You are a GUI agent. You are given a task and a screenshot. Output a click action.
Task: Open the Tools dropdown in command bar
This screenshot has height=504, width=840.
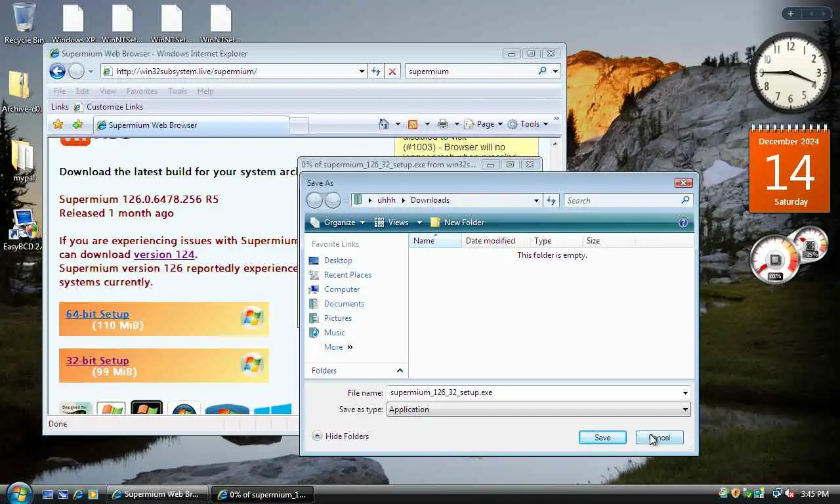tap(528, 124)
